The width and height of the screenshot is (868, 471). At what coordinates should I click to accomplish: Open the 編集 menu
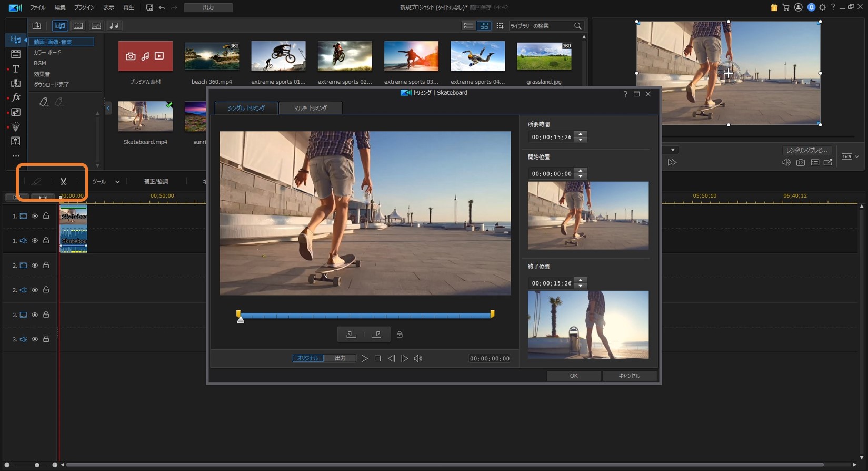(x=60, y=7)
